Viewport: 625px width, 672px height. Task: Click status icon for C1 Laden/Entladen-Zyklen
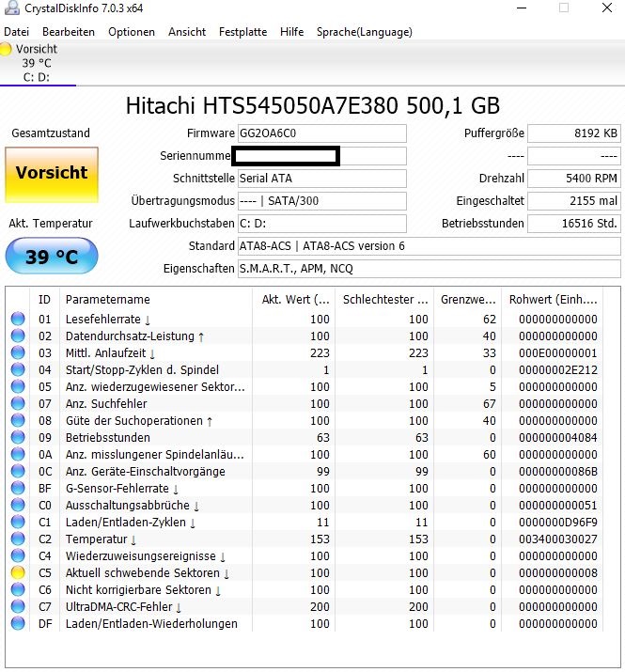point(18,522)
